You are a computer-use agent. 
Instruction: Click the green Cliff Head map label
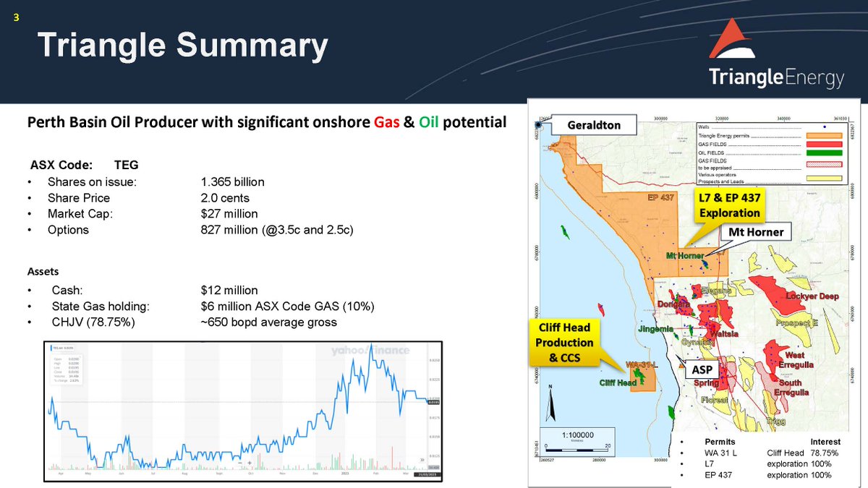[617, 382]
